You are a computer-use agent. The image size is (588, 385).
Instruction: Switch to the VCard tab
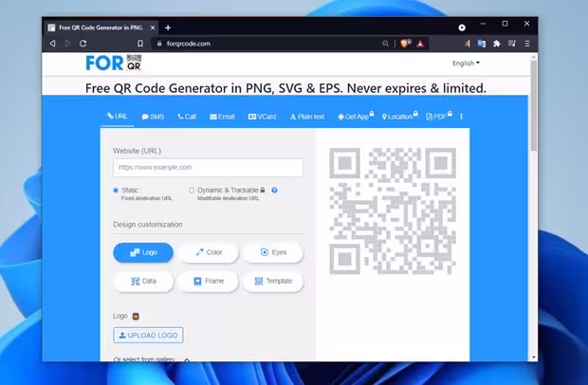(262, 117)
